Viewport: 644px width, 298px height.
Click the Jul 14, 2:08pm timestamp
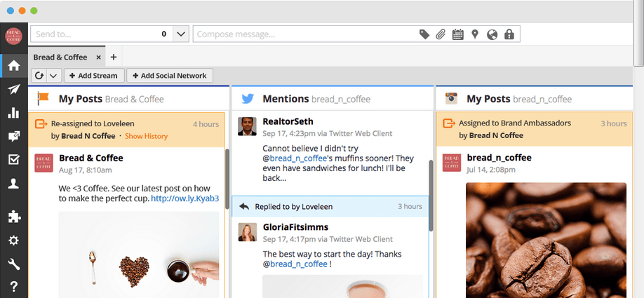pos(491,170)
